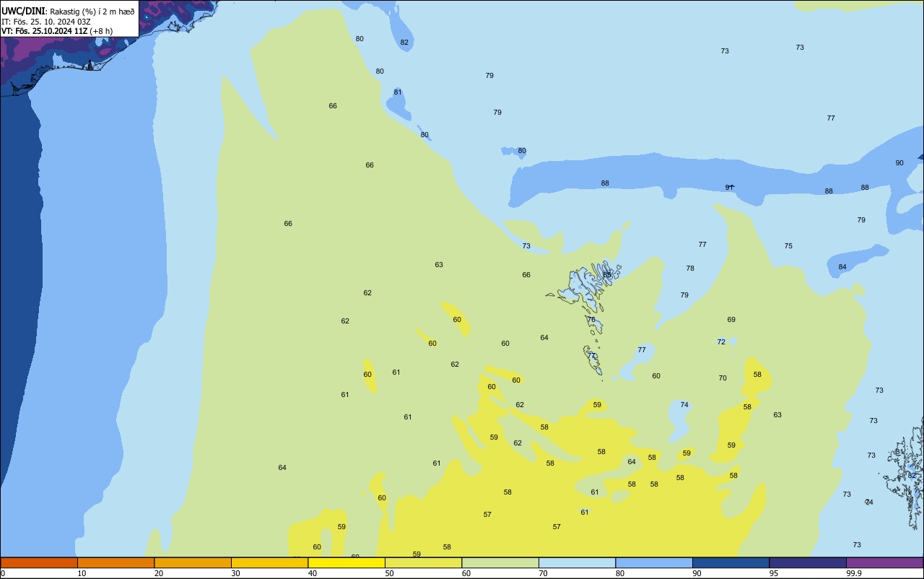
Task: Click the humidity value '69' on the map
Action: pos(731,320)
